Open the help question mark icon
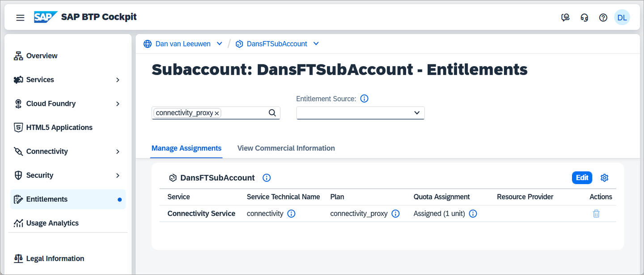Screen dimensions: 644x275 click(603, 17)
